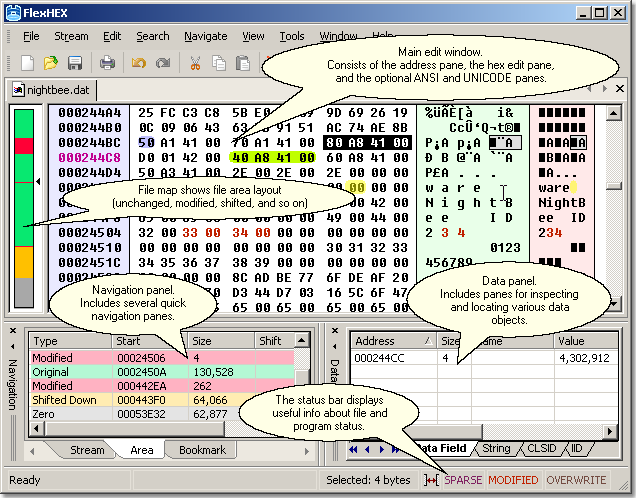Click the green-highlighted bytes 40 A8 41 00
The width and height of the screenshot is (636, 498).
(273, 157)
